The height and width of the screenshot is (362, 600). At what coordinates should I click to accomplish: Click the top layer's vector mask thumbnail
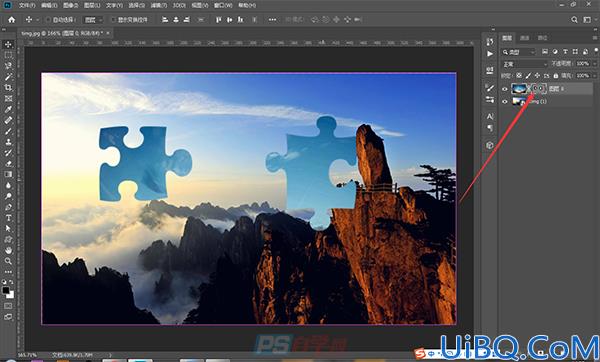pyautogui.click(x=539, y=89)
